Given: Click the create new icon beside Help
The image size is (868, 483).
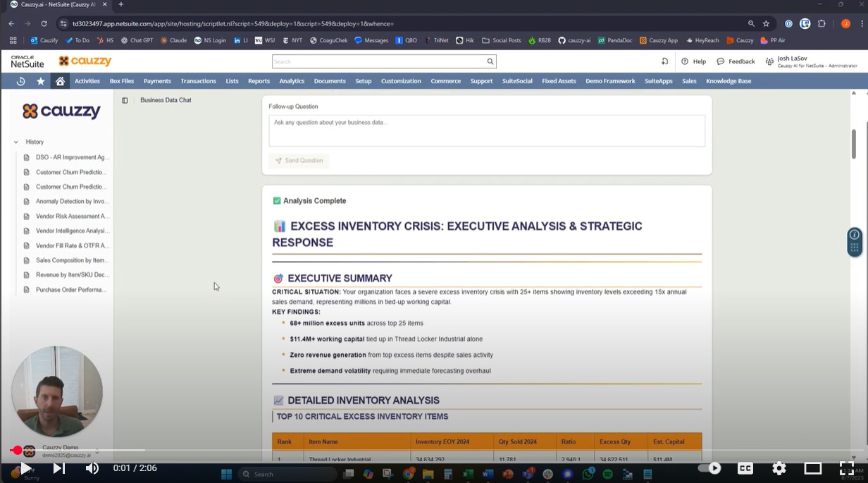Looking at the screenshot, I should 664,61.
